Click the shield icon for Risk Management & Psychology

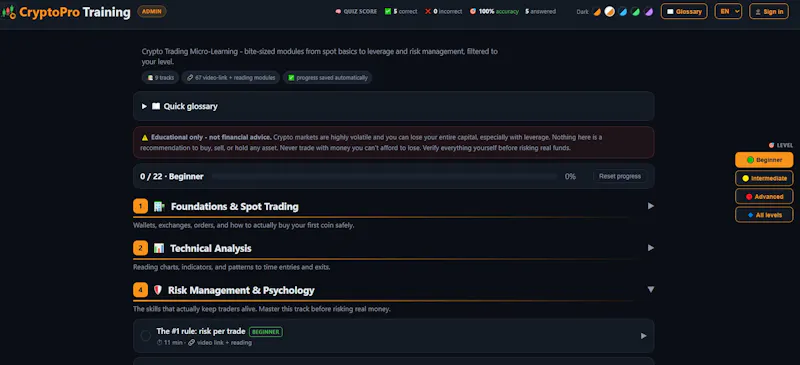coord(158,290)
